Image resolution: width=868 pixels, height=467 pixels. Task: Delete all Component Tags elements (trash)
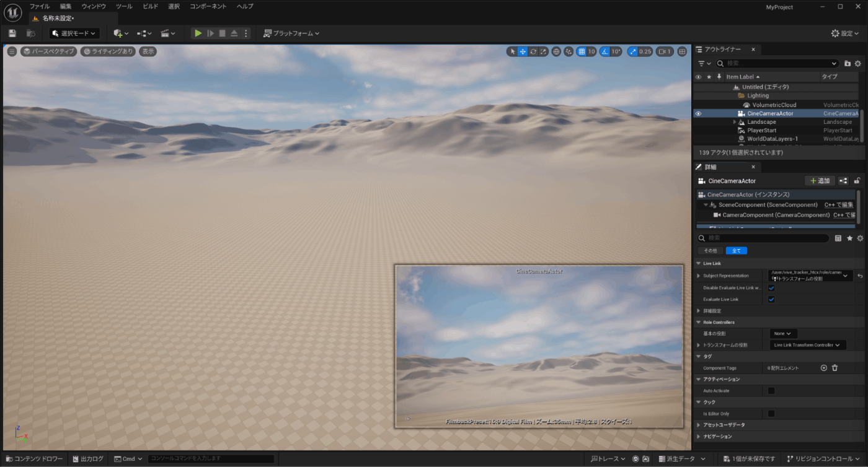(835, 368)
